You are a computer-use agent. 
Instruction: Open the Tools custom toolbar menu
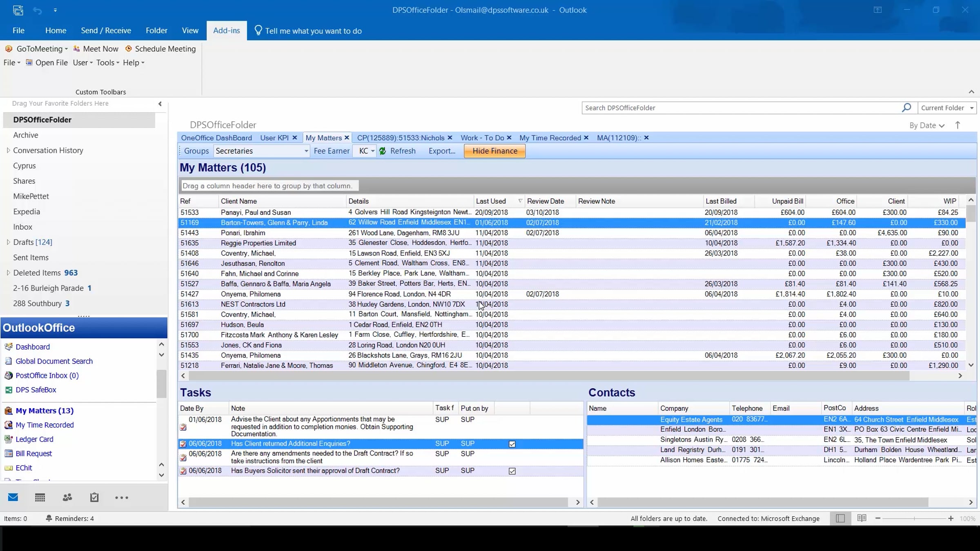pos(107,62)
